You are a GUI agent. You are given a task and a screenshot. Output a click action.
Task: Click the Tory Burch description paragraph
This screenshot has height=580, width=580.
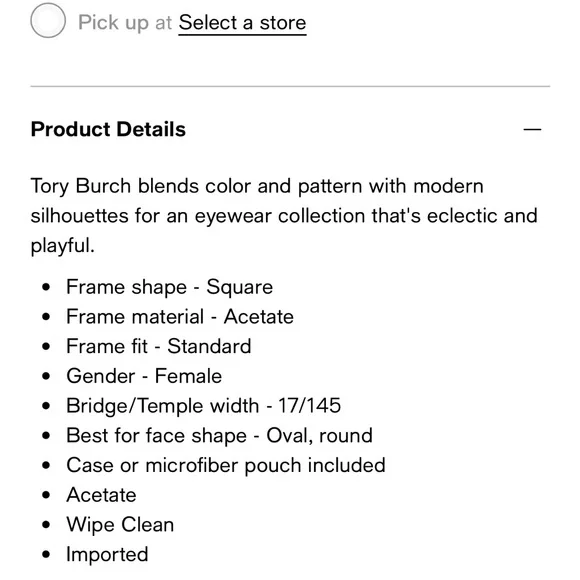point(284,216)
